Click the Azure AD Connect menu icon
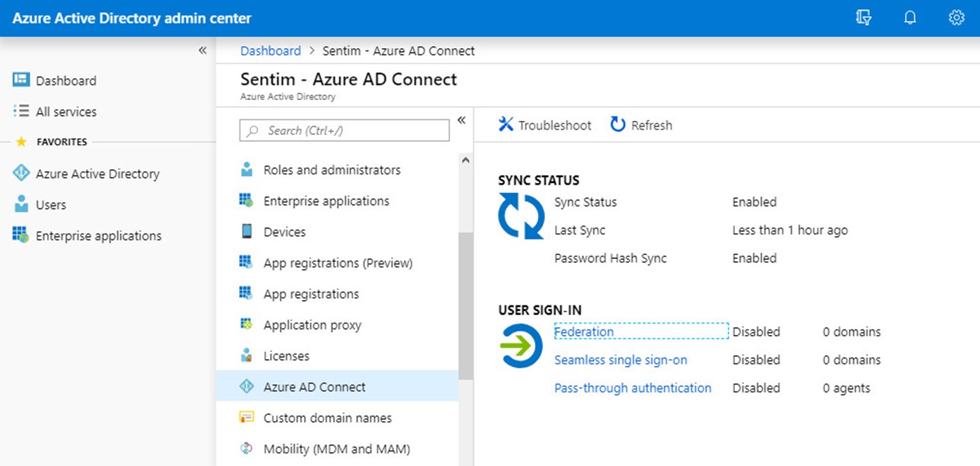This screenshot has width=980, height=466. (x=247, y=386)
